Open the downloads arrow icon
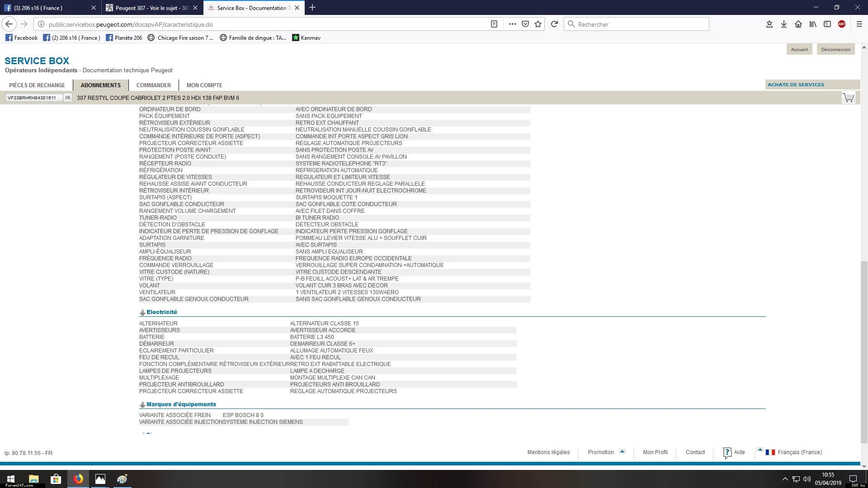The image size is (868, 488). point(784,24)
